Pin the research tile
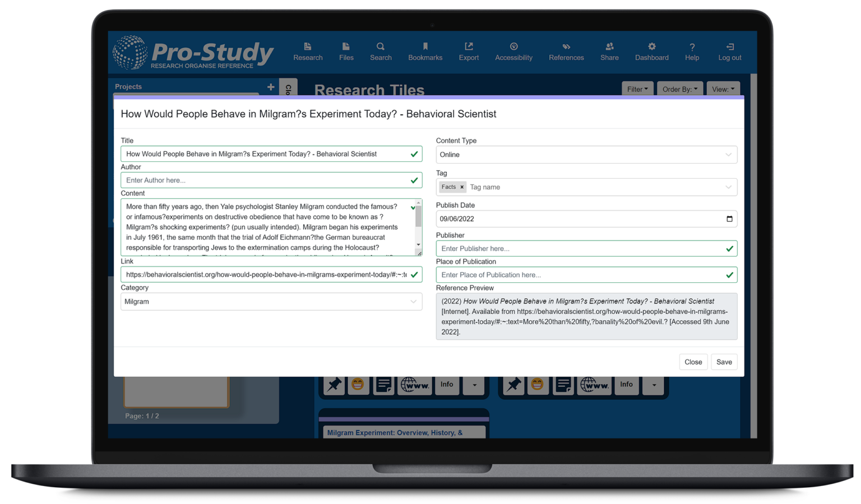Screen dimensions: 861x504 334,384
